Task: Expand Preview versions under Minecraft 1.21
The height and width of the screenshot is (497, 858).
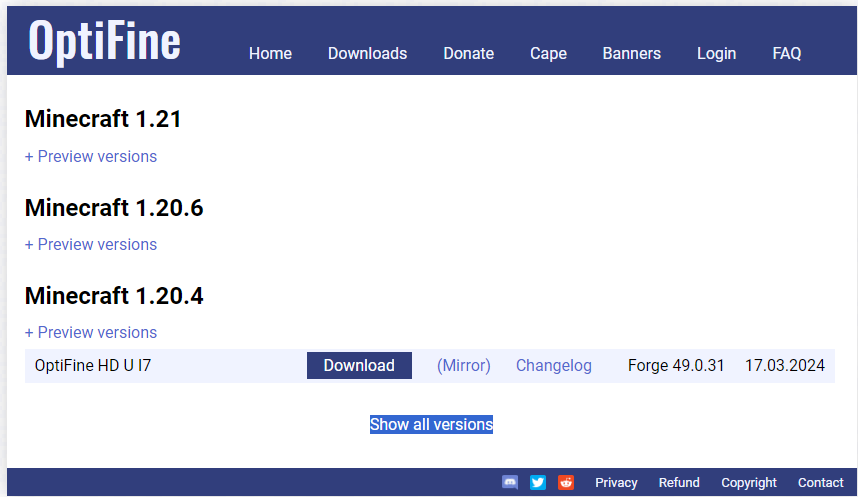Action: click(91, 157)
